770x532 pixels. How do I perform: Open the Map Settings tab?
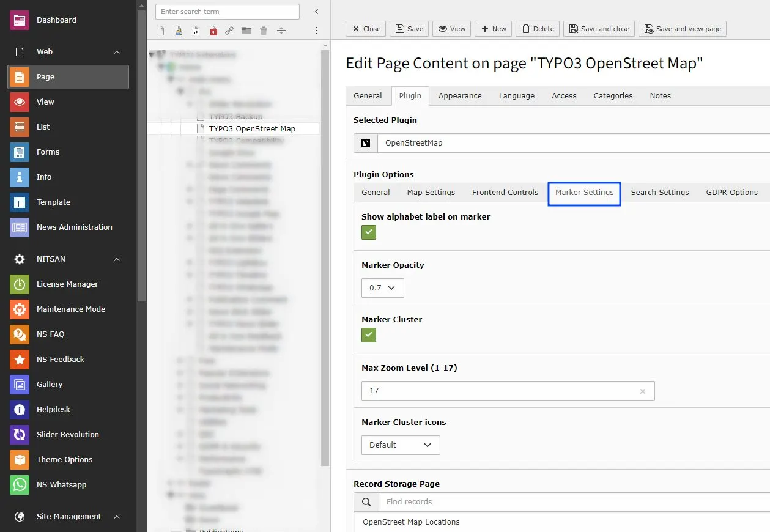point(431,193)
